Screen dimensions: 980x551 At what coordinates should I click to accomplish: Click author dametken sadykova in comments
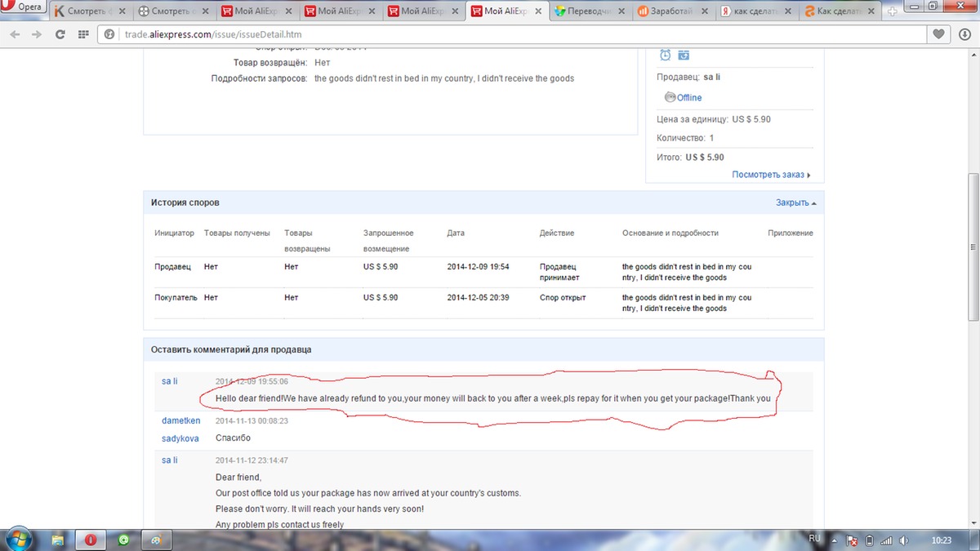pyautogui.click(x=181, y=429)
